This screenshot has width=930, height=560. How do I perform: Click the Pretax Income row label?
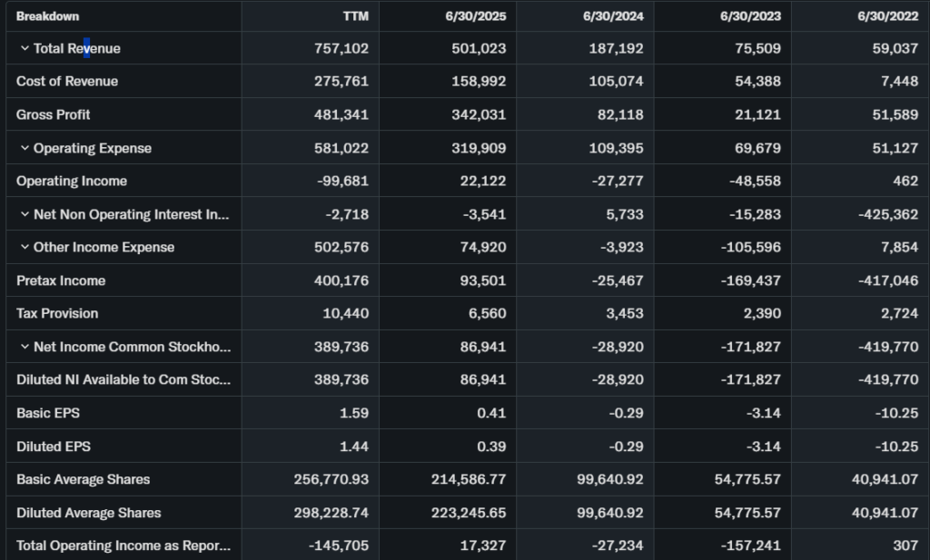tap(61, 280)
